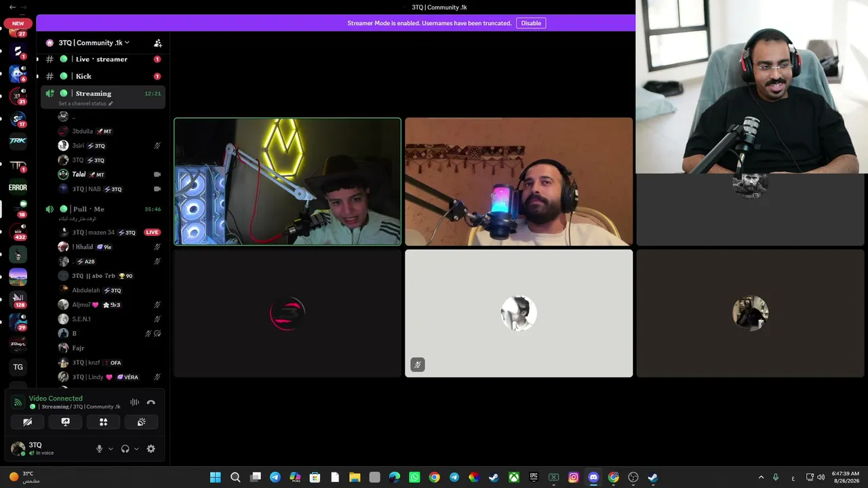The image size is (868, 488).
Task: Open Windows taskbar search
Action: (235, 477)
